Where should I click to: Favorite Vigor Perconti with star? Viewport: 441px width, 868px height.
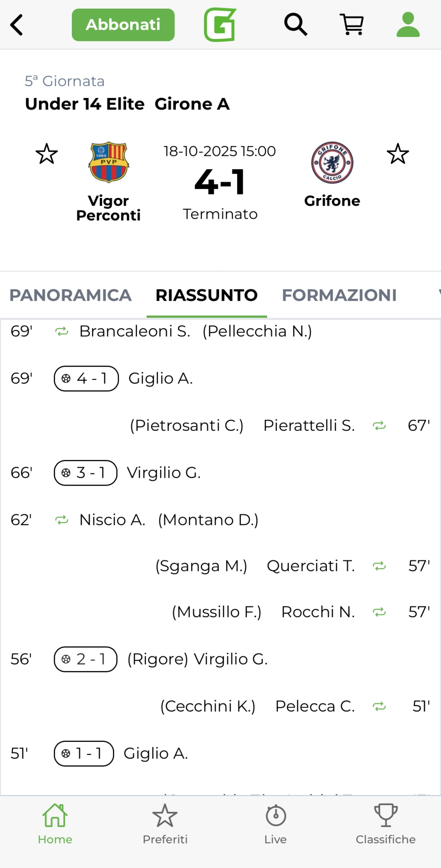coord(47,154)
